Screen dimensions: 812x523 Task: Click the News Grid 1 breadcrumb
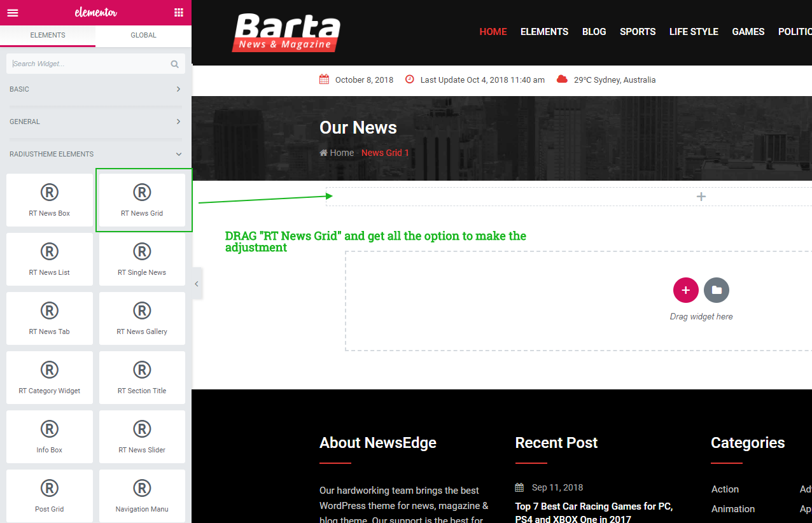[x=385, y=153]
